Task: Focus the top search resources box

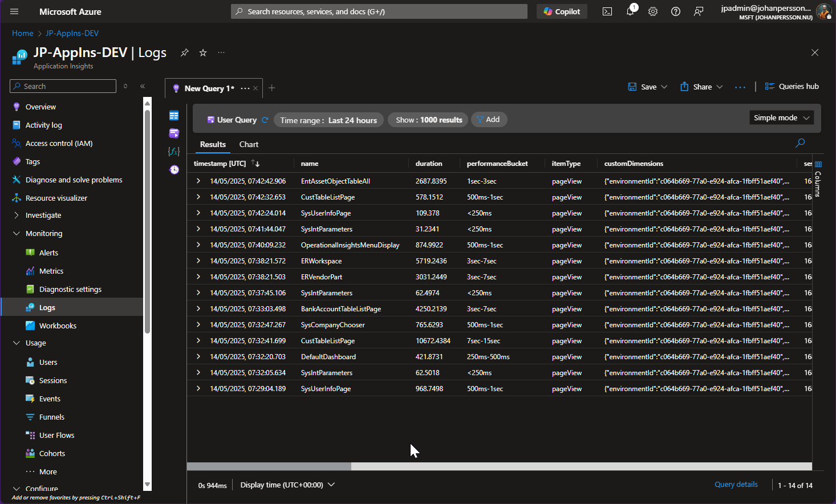Action: 379,11
